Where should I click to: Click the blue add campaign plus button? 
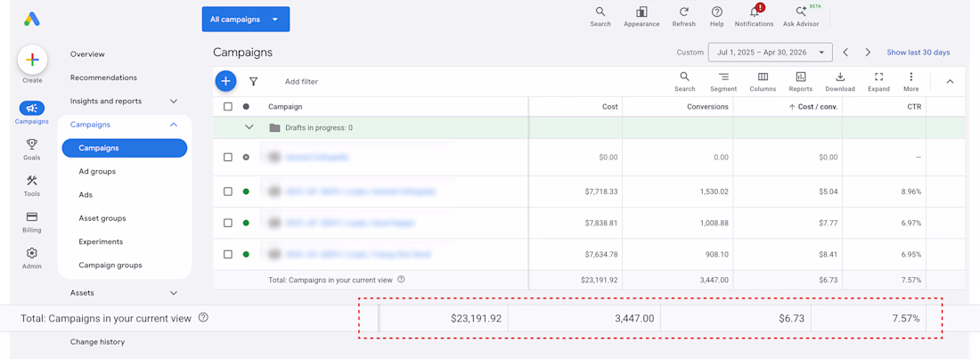tap(225, 81)
